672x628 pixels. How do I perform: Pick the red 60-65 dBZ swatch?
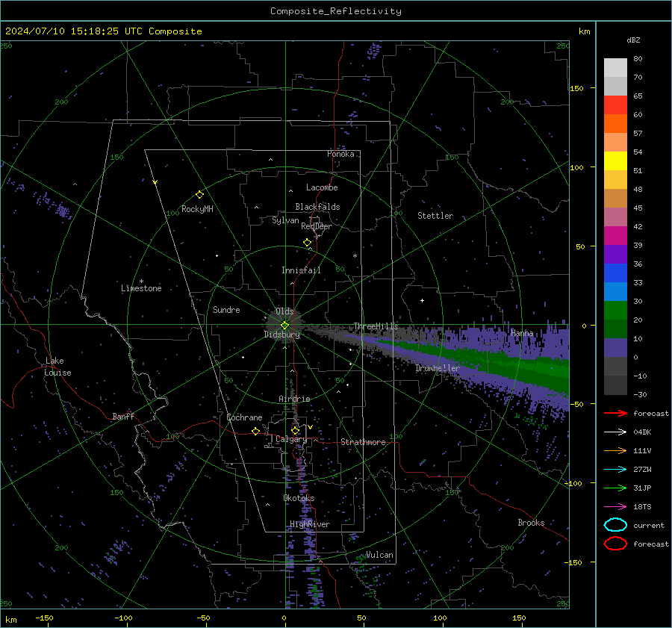pos(615,105)
